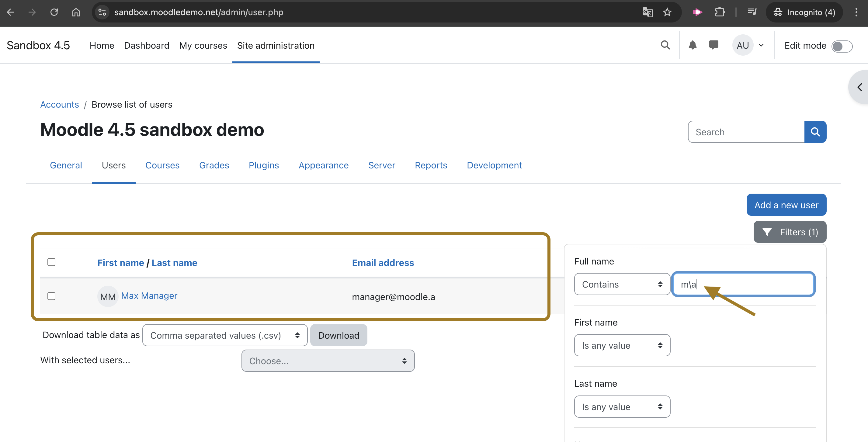This screenshot has width=868, height=442.
Task: Open Chrome three-dot menu
Action: point(856,12)
